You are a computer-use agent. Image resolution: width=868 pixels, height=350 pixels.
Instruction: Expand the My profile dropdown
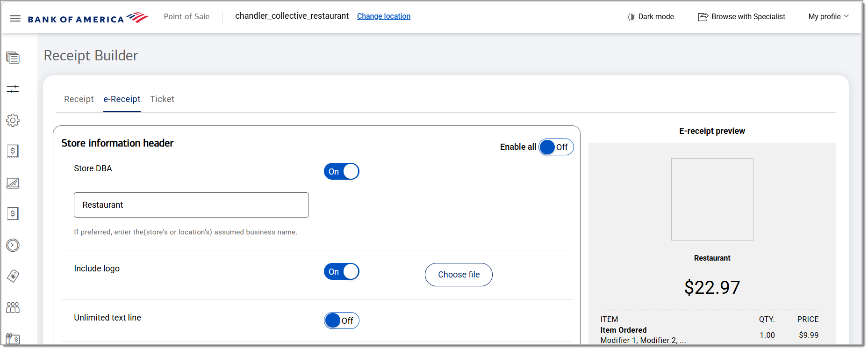(828, 17)
